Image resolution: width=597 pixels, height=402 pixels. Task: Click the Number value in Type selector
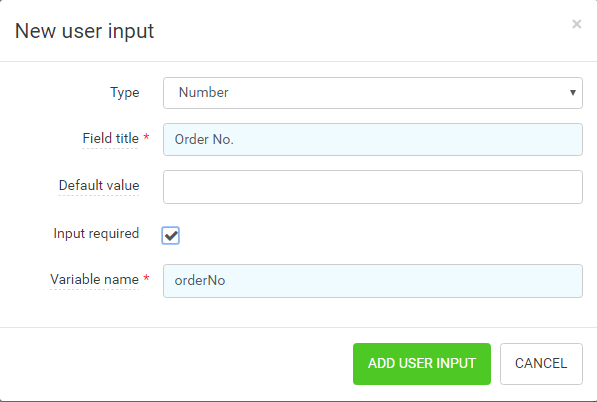coord(204,93)
